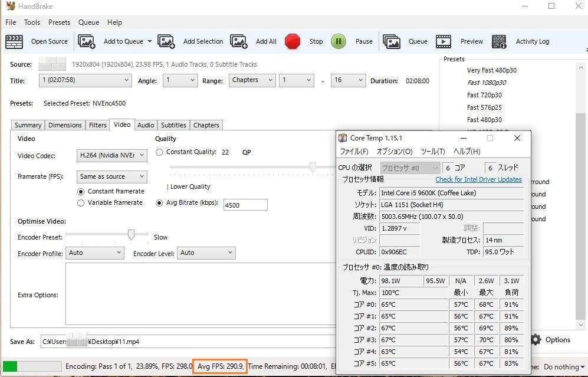Open Core Temp ツール(T) menu
The width and height of the screenshot is (588, 377).
tap(433, 152)
